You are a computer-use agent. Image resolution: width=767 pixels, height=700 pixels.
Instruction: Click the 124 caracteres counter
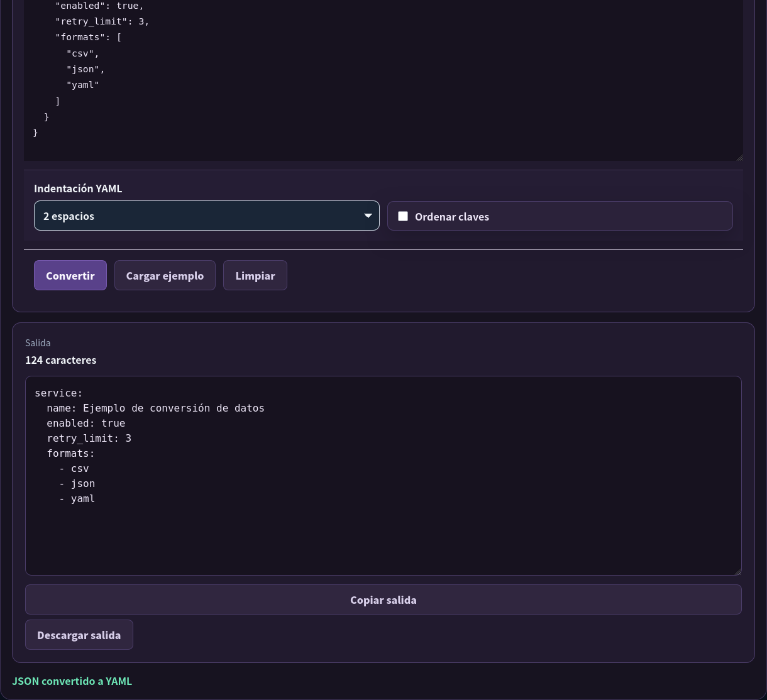[x=61, y=360]
